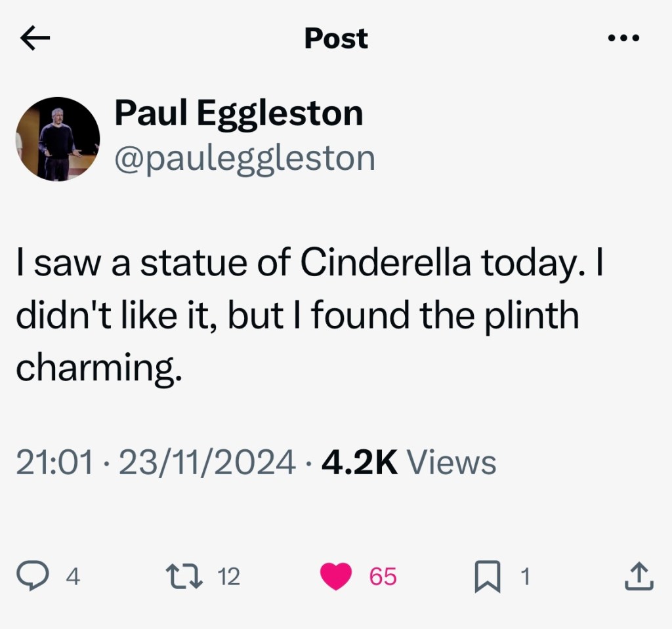Image resolution: width=672 pixels, height=629 pixels.
Task: Toggle the bookmark icon on the post
Action: pos(488,577)
